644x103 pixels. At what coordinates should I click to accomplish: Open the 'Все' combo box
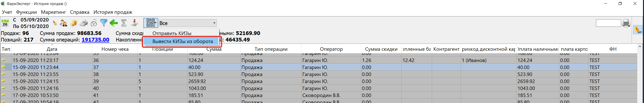click(187, 23)
